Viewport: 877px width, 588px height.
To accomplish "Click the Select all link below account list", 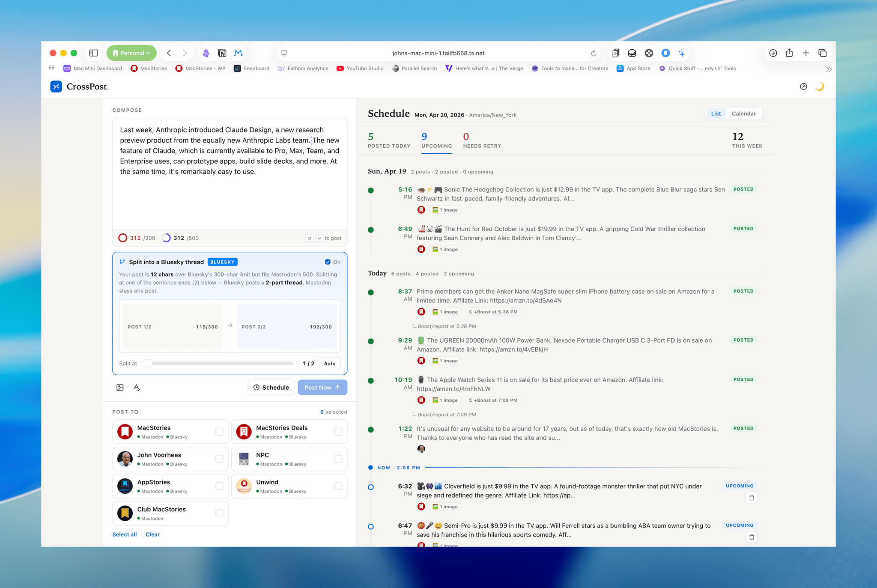I will pos(124,534).
